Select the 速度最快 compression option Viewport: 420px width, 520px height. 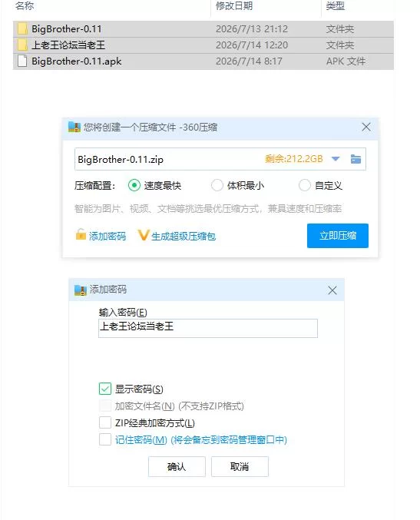[x=134, y=185]
